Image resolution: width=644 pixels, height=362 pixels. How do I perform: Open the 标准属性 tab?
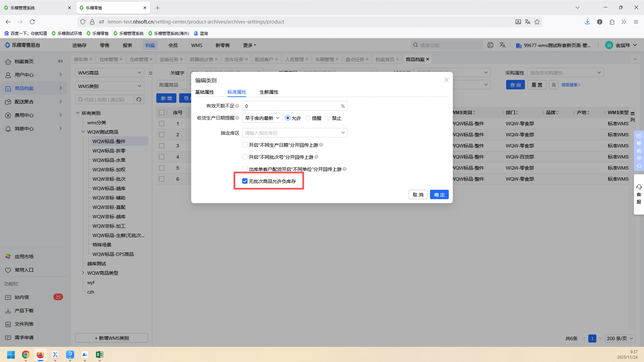tap(237, 92)
